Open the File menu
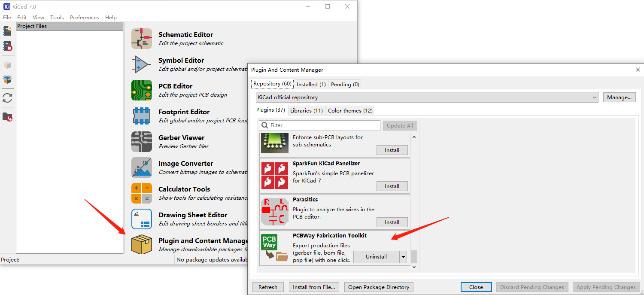Viewport: 644px width, 295px height. [7, 18]
